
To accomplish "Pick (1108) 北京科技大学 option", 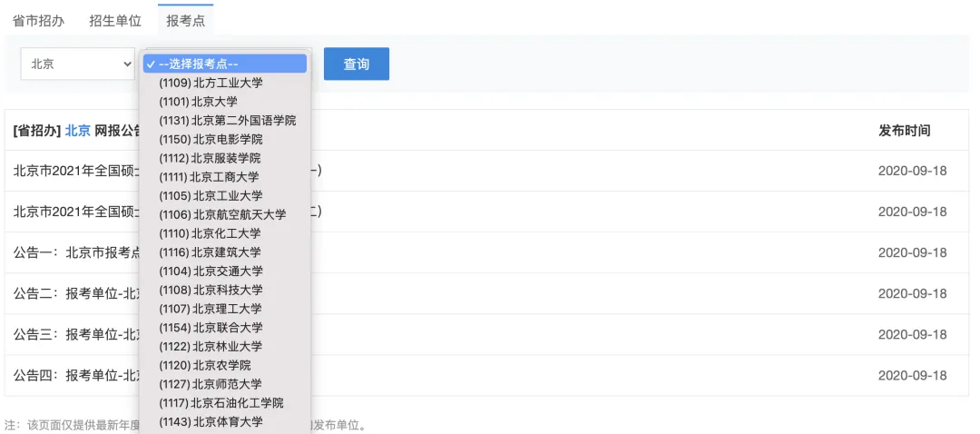I will tap(225, 290).
